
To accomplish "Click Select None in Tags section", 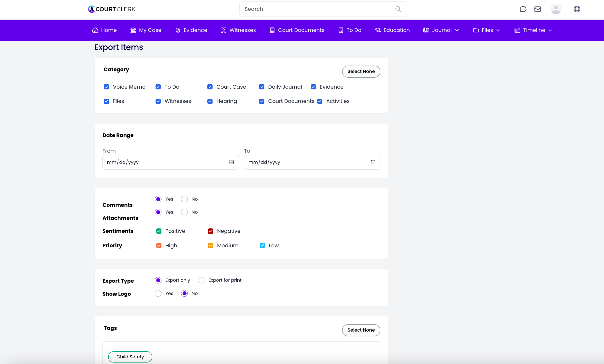I will pyautogui.click(x=361, y=330).
